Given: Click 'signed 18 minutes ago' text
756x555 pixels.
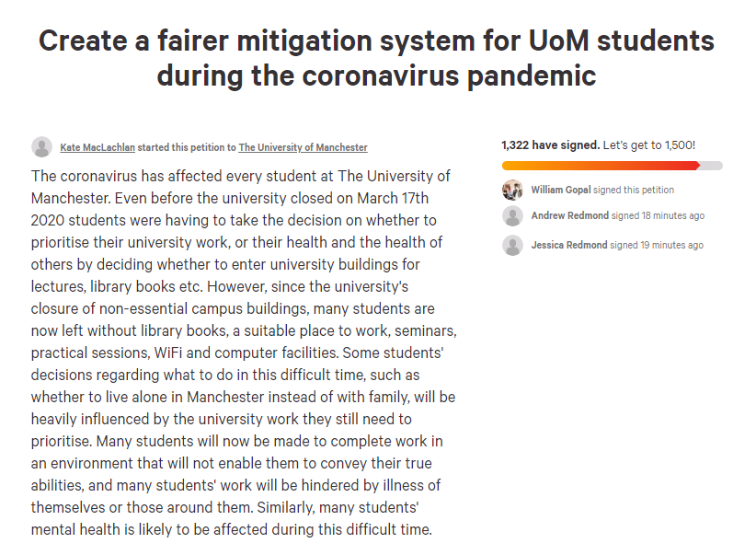Looking at the screenshot, I should click(x=659, y=215).
